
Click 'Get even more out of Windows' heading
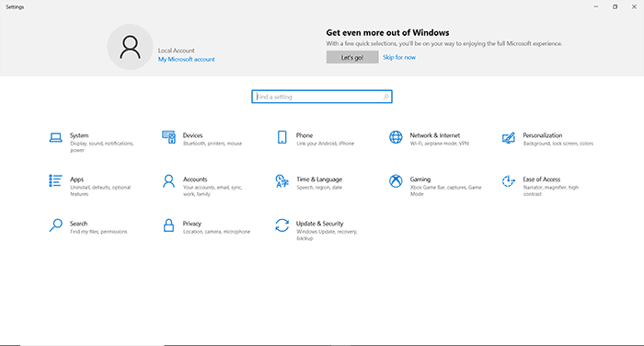point(387,33)
